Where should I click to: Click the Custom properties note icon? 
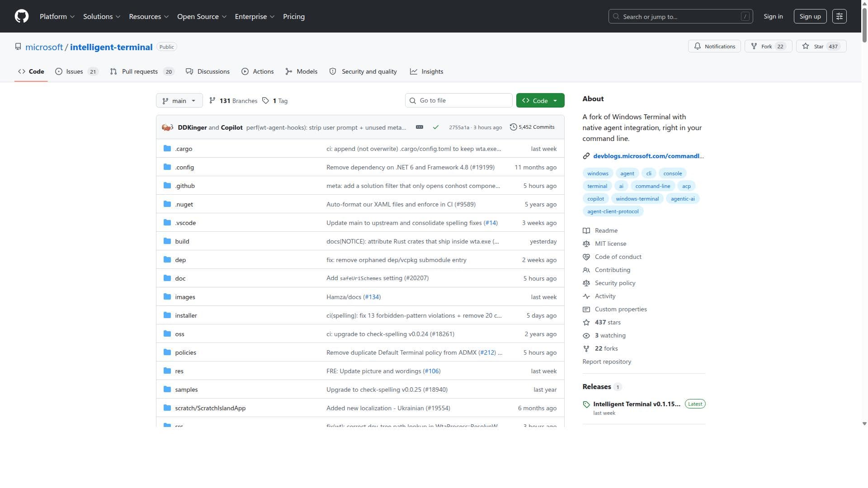click(x=586, y=309)
